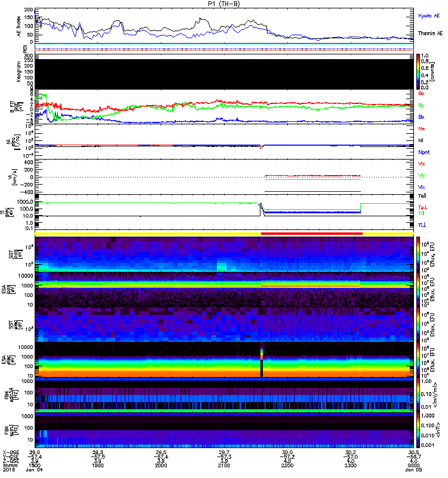Select the red 'Ne' density legend label

pyautogui.click(x=422, y=128)
